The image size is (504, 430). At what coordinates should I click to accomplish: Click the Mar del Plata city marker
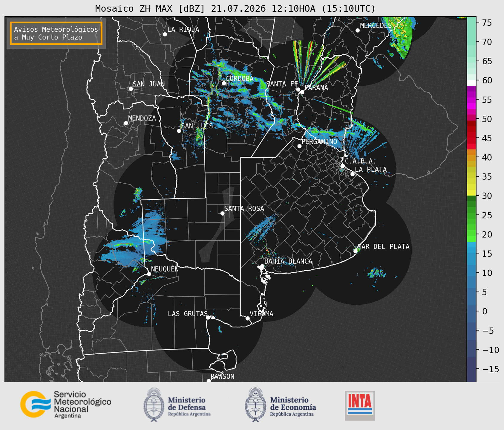tap(356, 251)
